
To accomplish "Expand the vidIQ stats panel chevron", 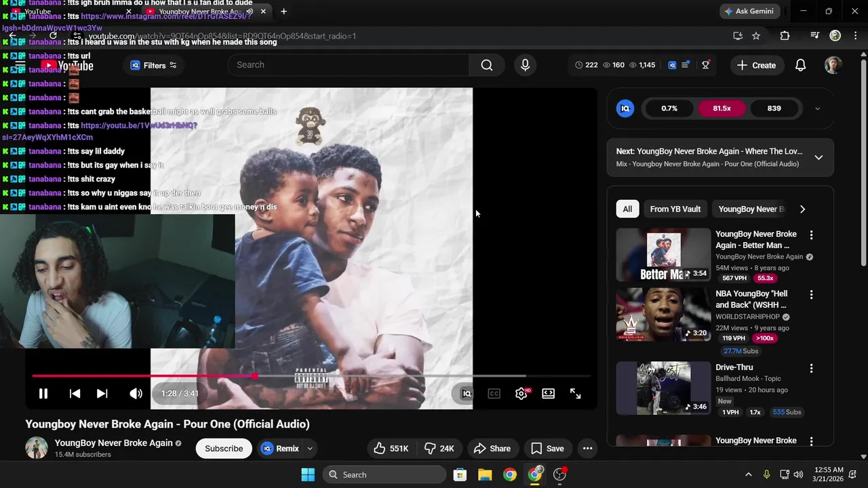I will pos(817,108).
